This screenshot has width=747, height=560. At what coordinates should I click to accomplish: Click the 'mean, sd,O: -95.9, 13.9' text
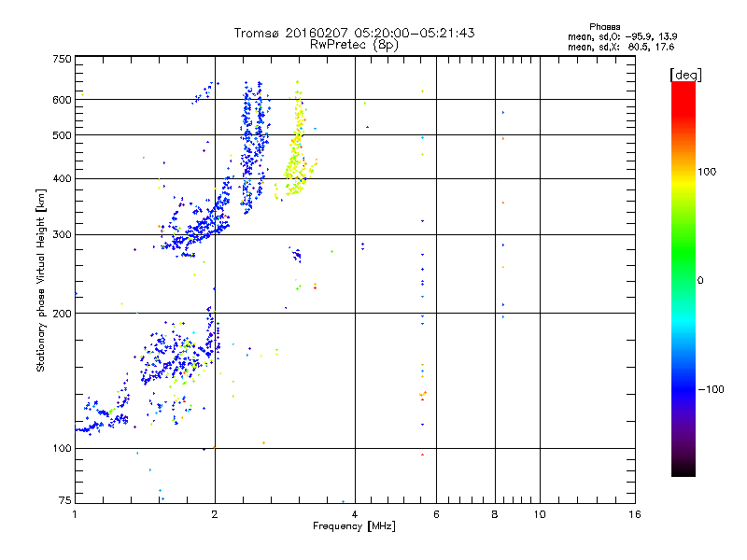pyautogui.click(x=622, y=36)
